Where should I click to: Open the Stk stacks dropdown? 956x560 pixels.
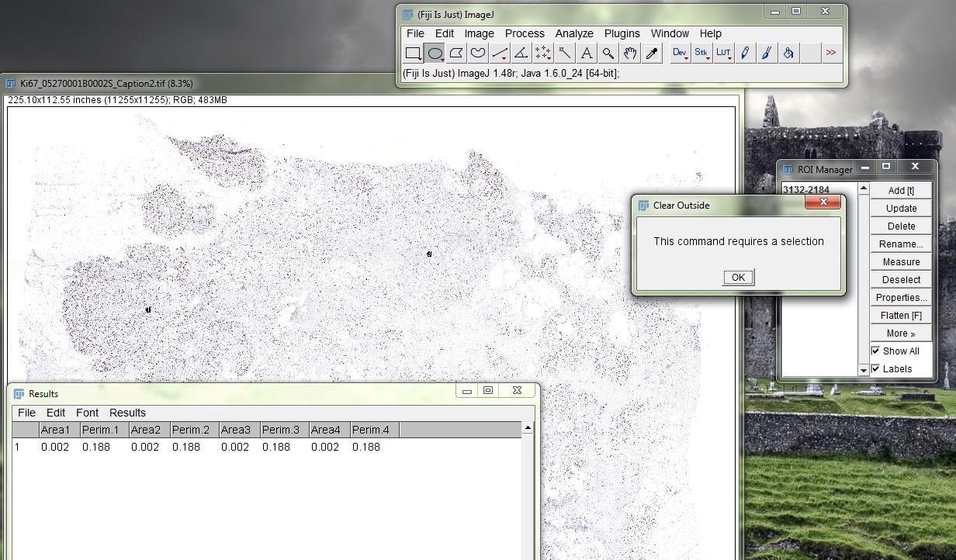pos(701,53)
